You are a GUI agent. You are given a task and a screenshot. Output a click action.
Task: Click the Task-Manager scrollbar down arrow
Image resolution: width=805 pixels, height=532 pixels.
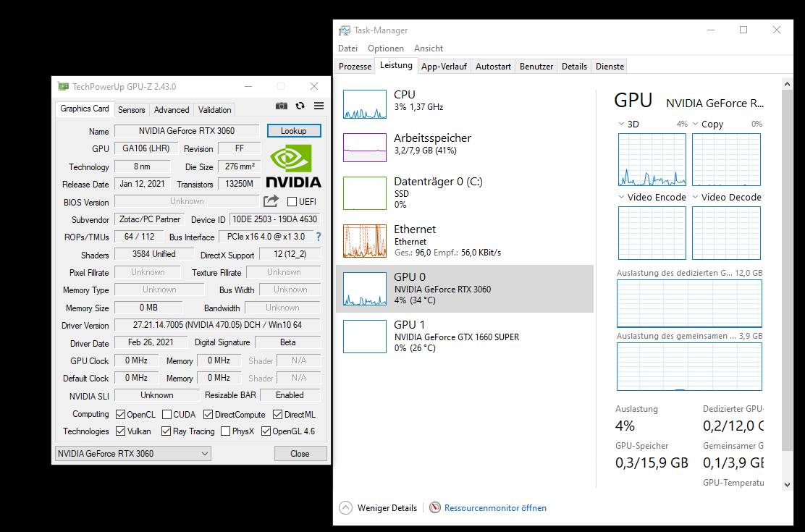[x=787, y=484]
